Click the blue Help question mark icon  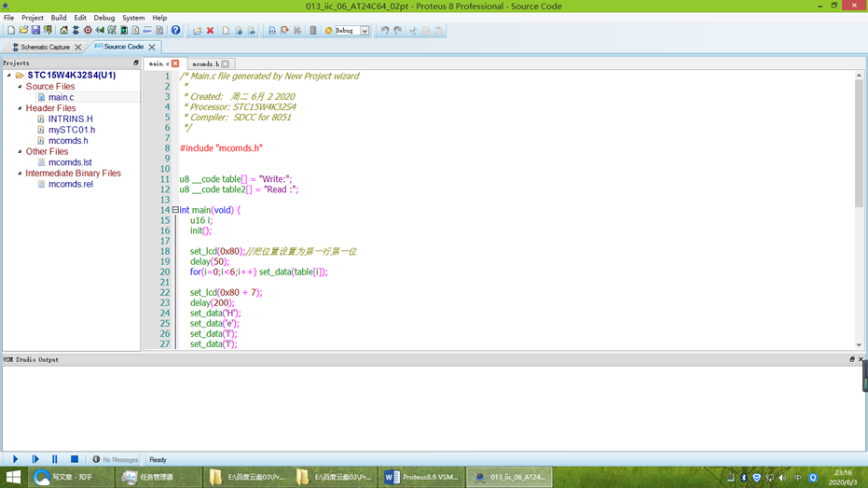tap(175, 31)
